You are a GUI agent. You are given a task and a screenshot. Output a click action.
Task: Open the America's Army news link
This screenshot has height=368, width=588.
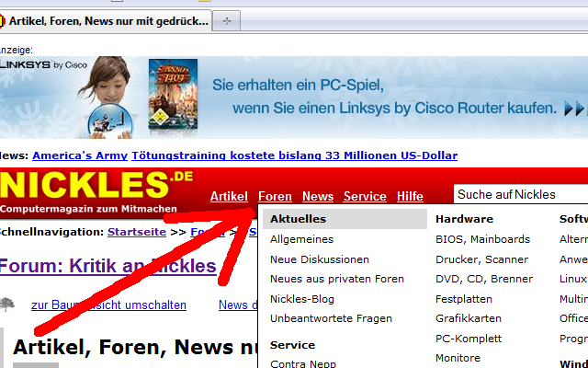point(80,155)
